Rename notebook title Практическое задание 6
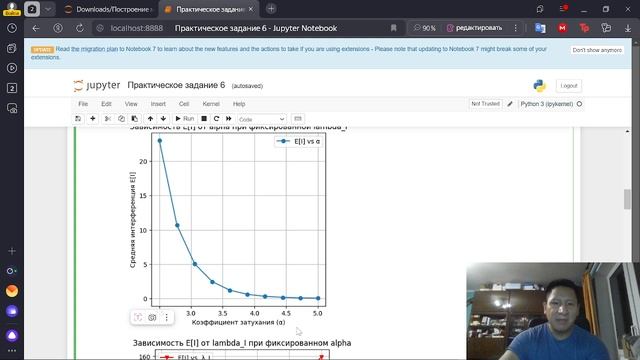The height and width of the screenshot is (360, 640). click(x=176, y=85)
